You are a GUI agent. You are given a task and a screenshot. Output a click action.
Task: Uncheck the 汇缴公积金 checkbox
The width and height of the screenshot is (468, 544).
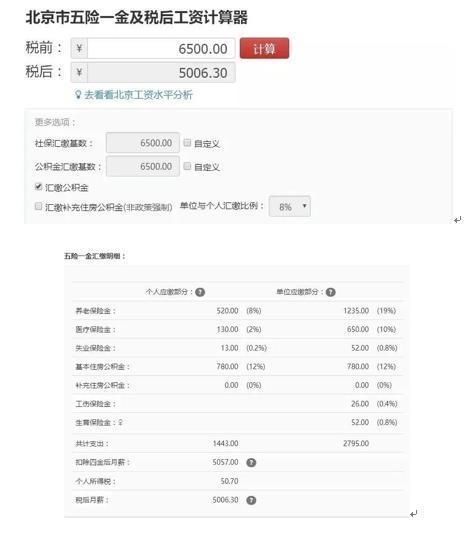click(39, 187)
